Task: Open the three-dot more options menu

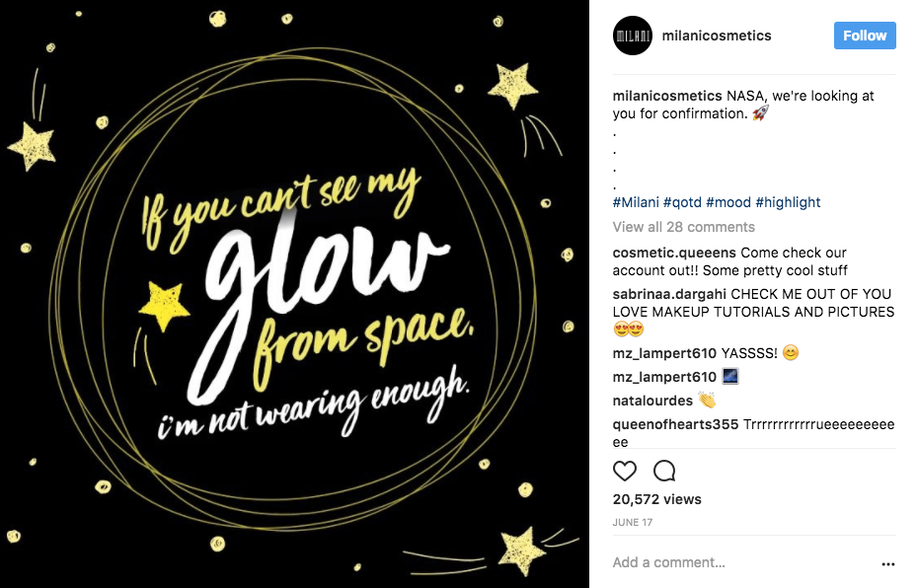Action: click(887, 563)
